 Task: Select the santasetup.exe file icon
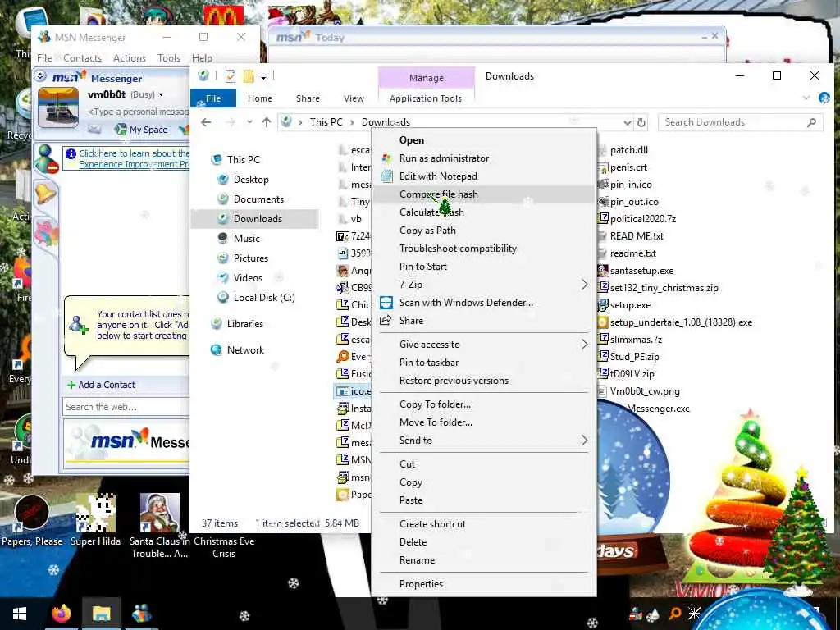coord(603,271)
